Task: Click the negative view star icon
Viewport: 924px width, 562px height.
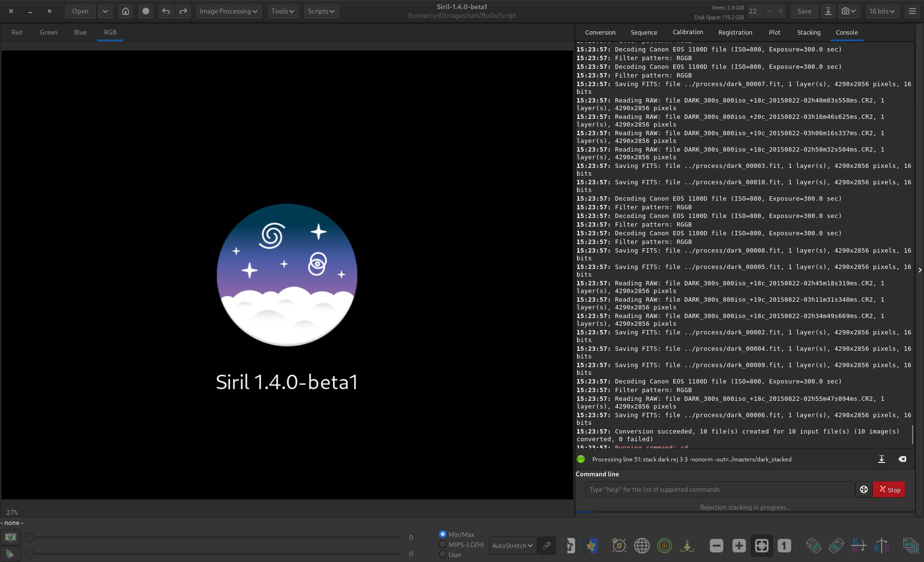Action: [570, 545]
